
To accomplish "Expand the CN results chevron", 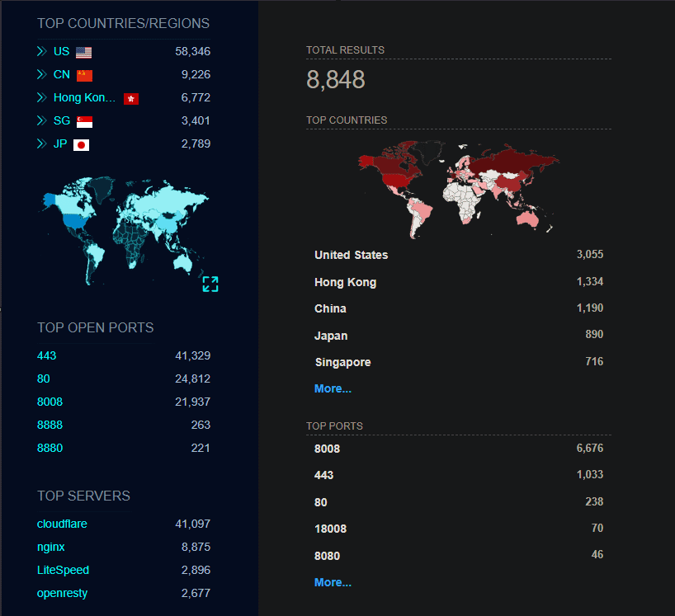I will (x=41, y=74).
